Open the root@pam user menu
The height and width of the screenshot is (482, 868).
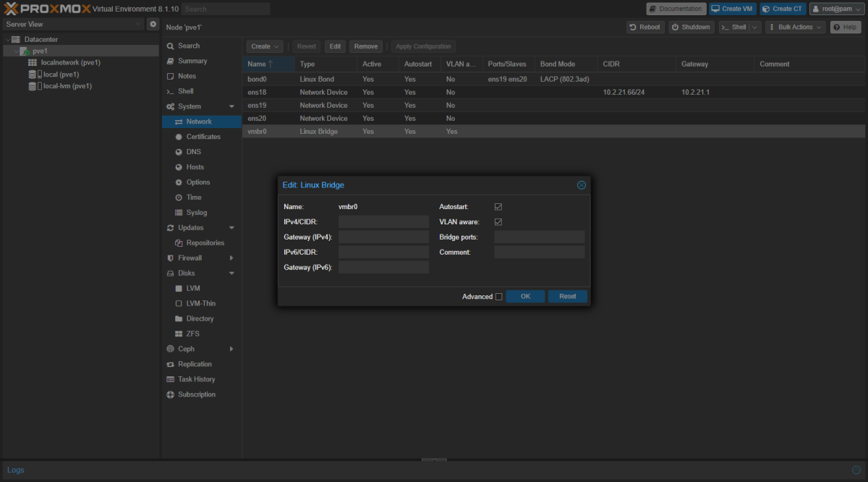point(836,9)
